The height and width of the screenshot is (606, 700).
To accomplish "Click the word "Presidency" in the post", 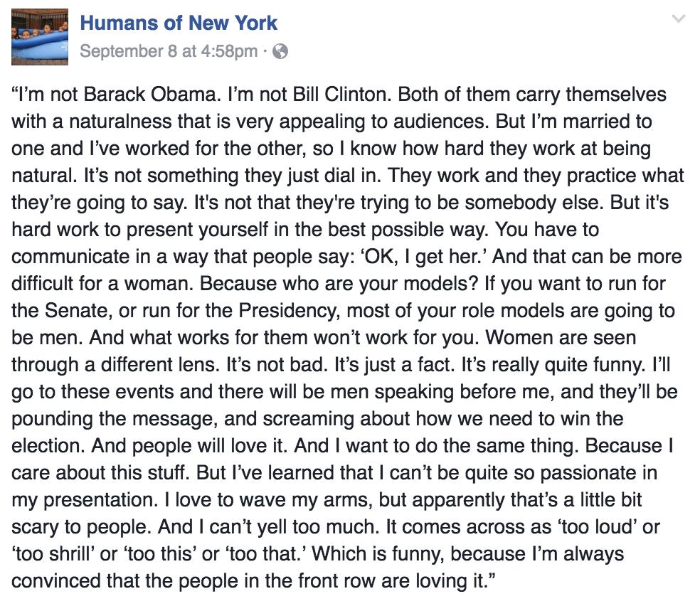I will [290, 311].
